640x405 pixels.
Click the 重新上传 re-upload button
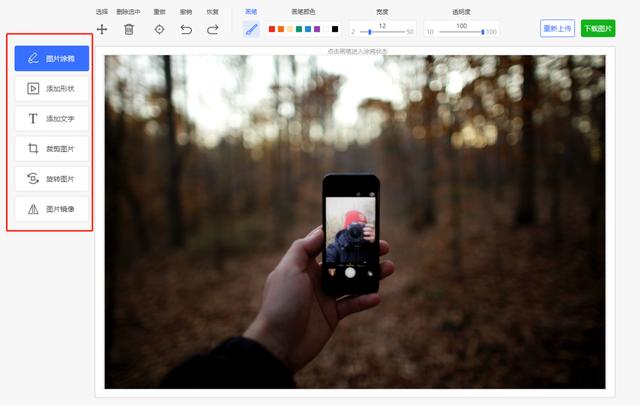click(557, 28)
